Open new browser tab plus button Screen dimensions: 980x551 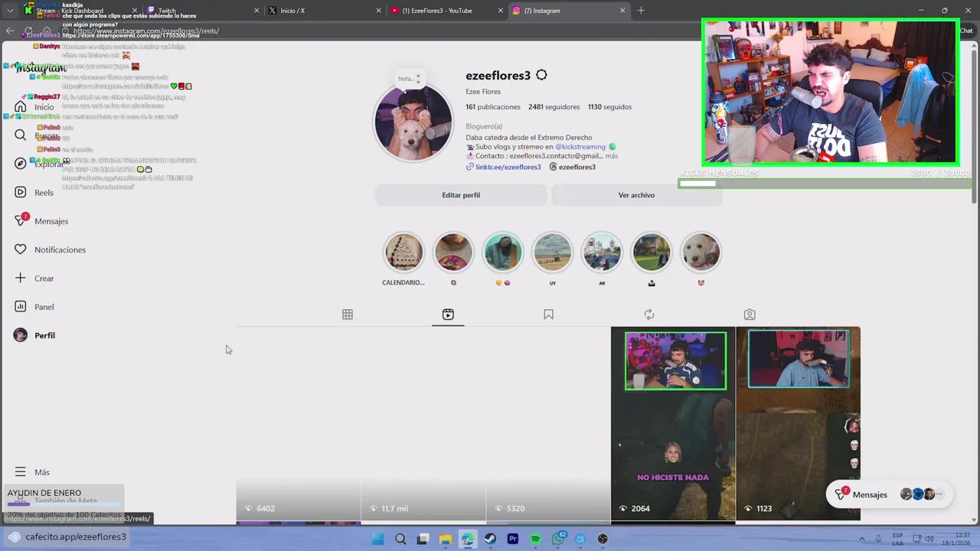[641, 11]
